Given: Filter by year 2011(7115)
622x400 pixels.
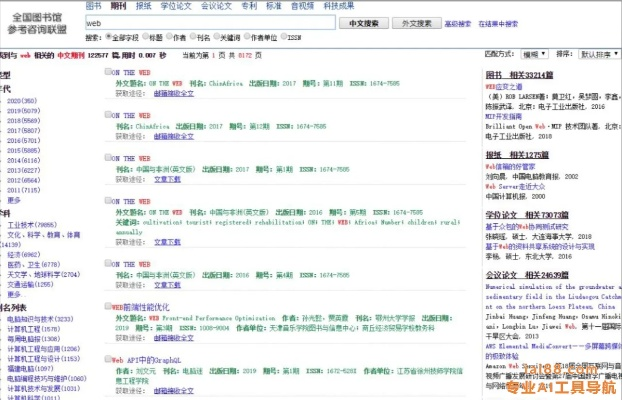Looking at the screenshot, I should [23, 190].
